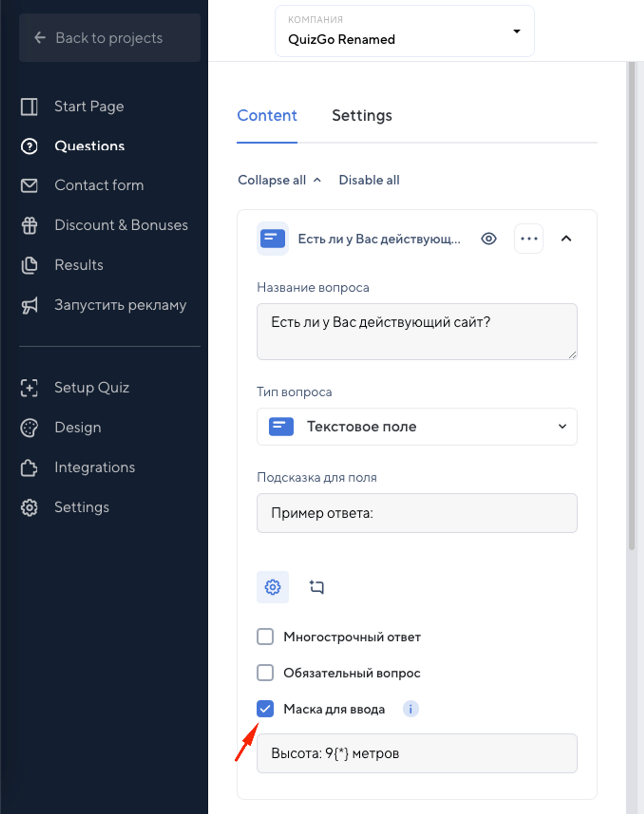
Task: Click the Setup Quiz frame icon
Action: (29, 388)
